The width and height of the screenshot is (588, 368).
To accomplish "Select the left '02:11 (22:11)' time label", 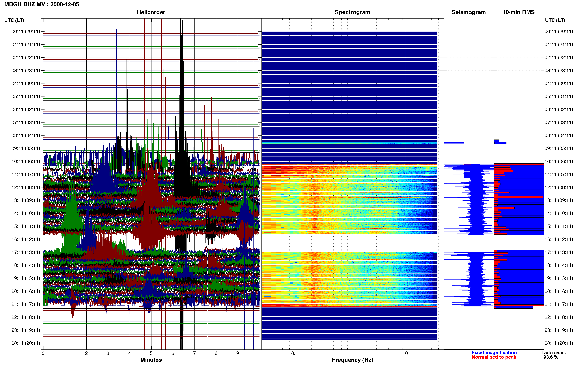I will tap(26, 57).
